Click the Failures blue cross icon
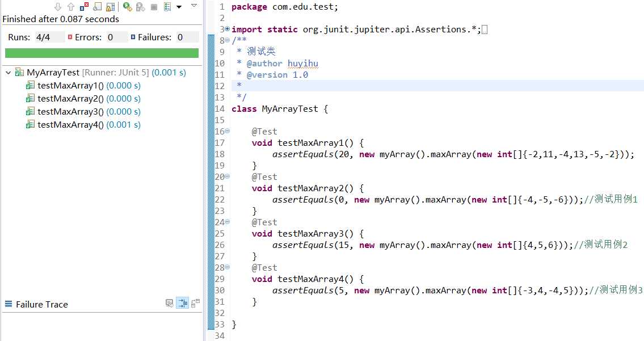644x341 pixels. coord(133,37)
